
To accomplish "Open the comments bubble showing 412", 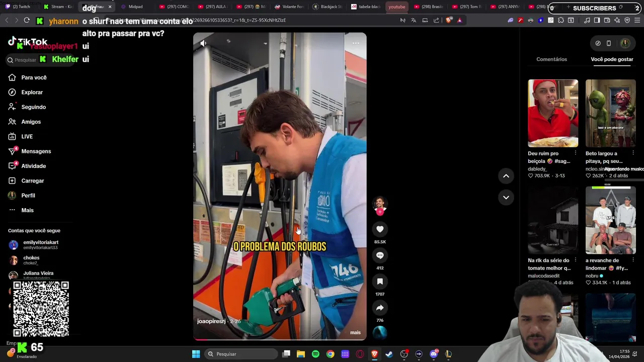I will point(380,255).
